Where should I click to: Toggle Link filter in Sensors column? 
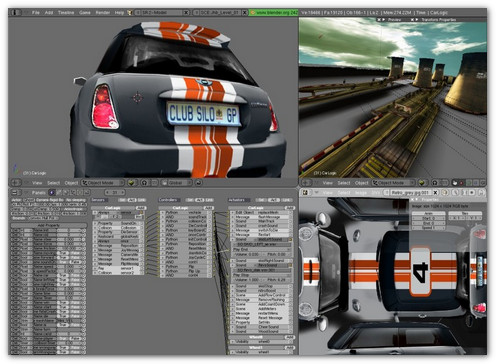[141, 200]
